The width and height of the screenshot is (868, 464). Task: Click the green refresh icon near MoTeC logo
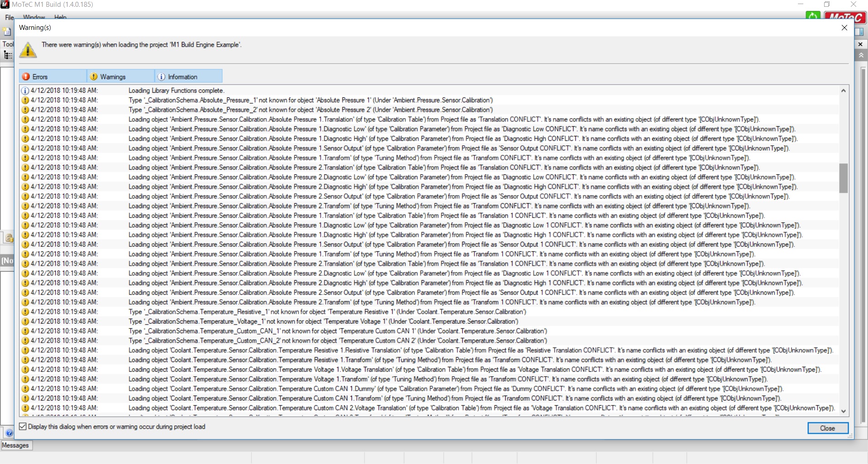coord(813,16)
